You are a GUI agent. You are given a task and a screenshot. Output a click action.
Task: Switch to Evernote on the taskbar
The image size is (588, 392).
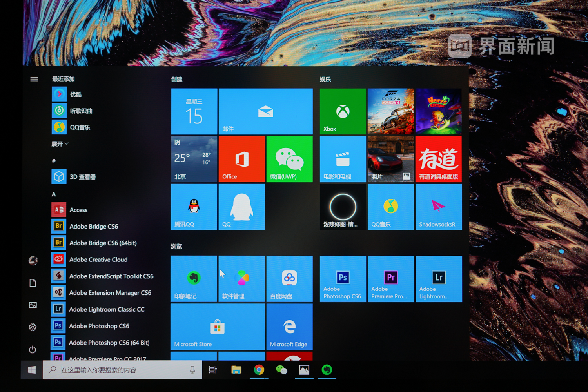pos(327,370)
